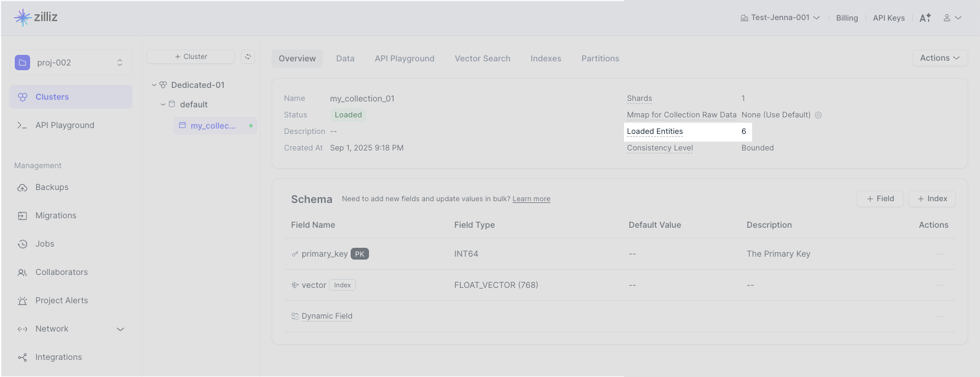Open the Test-Jenna-001 organization dropdown

coord(780,18)
